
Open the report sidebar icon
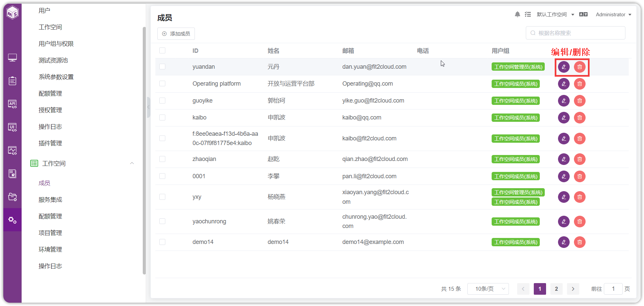click(13, 174)
